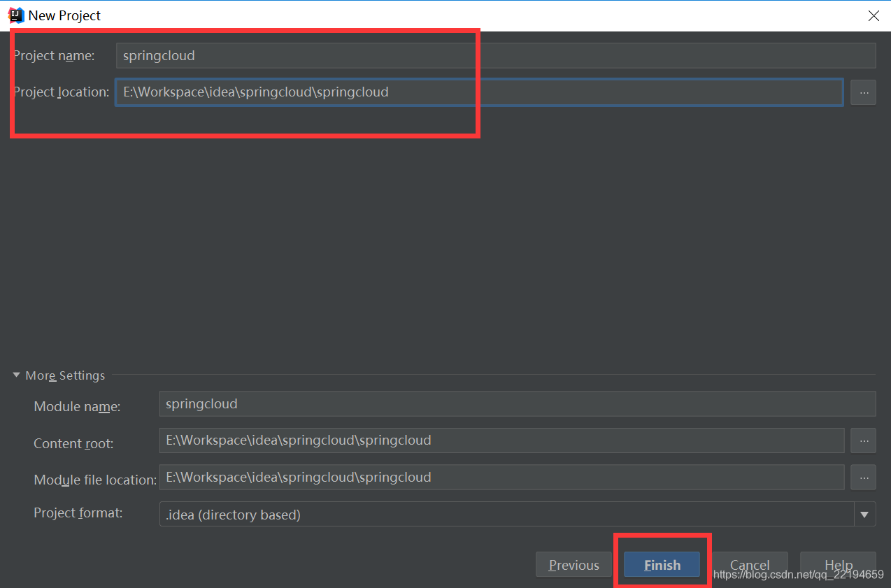Click the Content root input field
The image size is (891, 588).
pos(502,440)
